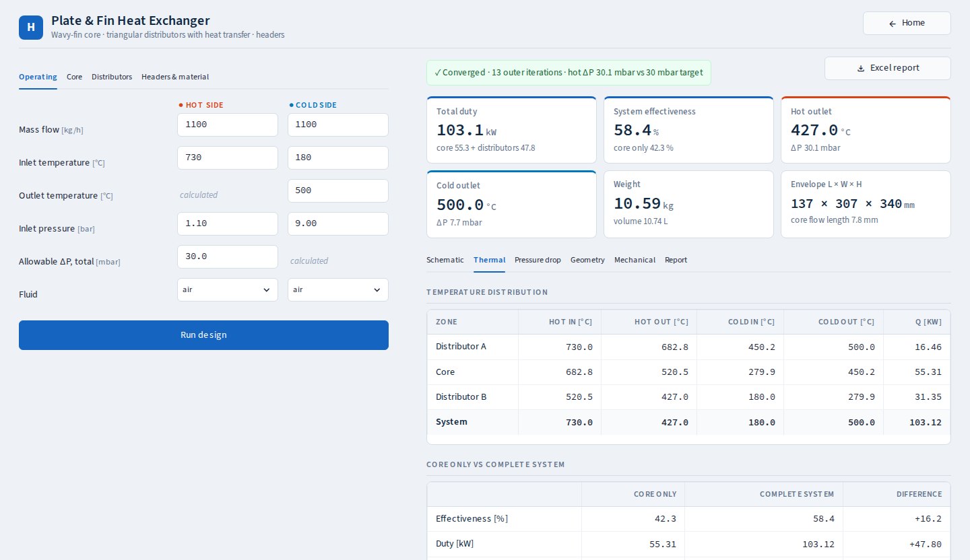Screen dimensions: 970x560
Task: Click the Q [KW] column header
Action: (x=928, y=322)
